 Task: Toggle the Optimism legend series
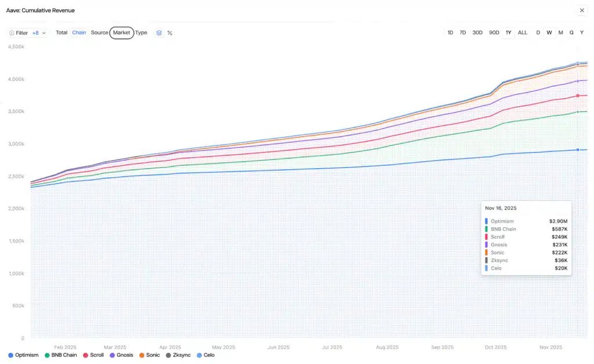pos(24,355)
